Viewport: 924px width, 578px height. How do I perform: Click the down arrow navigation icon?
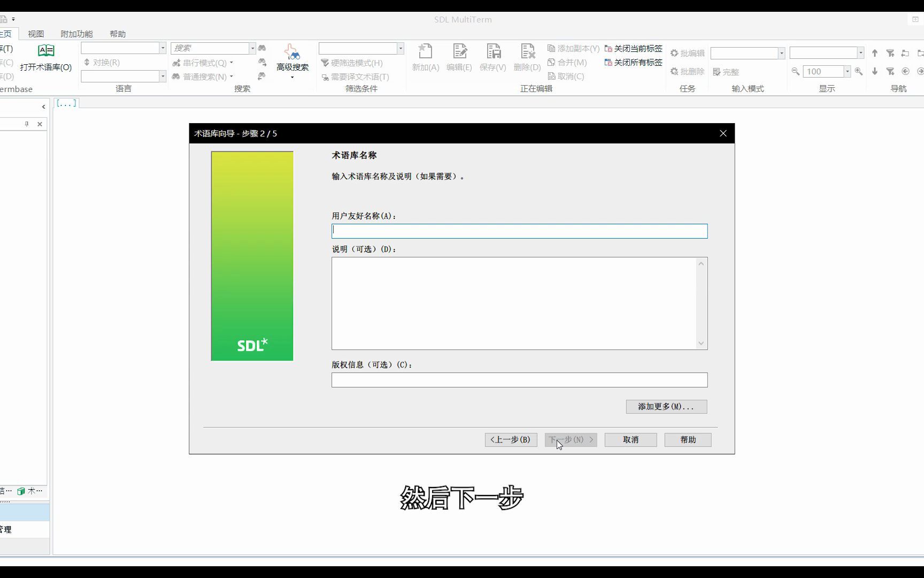click(875, 71)
